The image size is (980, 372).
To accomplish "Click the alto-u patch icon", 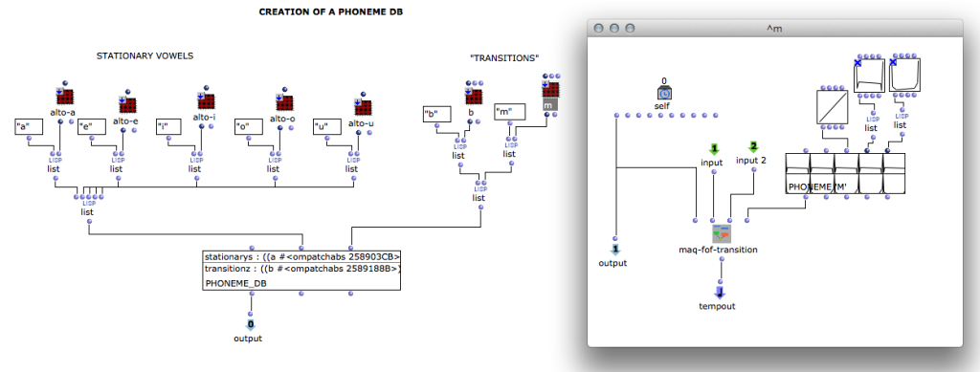I will pyautogui.click(x=363, y=107).
